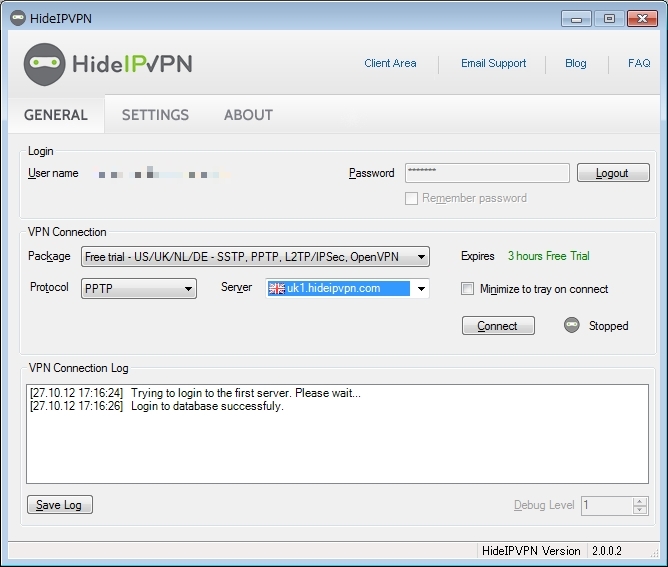
Task: Toggle Remember password checkbox
Action: point(411,199)
